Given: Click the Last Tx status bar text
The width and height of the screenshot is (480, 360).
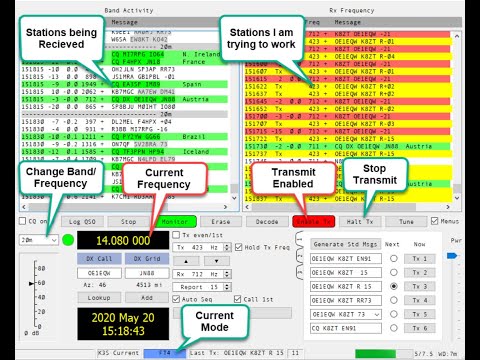Looking at the screenshot, I should click(237, 353).
